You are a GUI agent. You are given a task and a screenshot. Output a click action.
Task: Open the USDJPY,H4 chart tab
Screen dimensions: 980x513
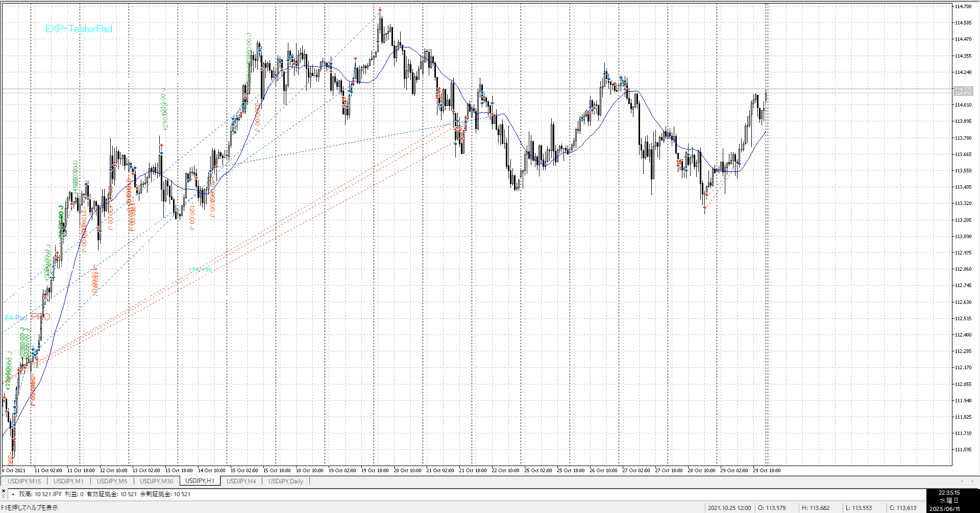[x=241, y=481]
